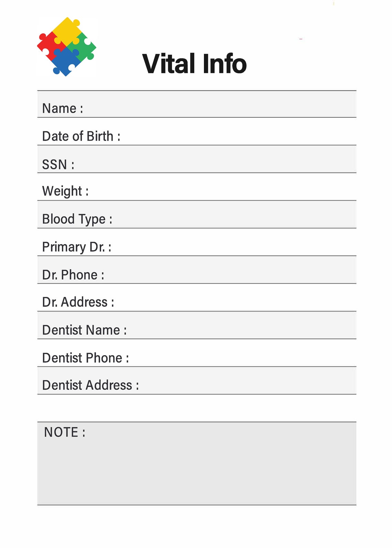The height and width of the screenshot is (548, 392).
Task: Click the NOTE label text
Action: [x=65, y=432]
